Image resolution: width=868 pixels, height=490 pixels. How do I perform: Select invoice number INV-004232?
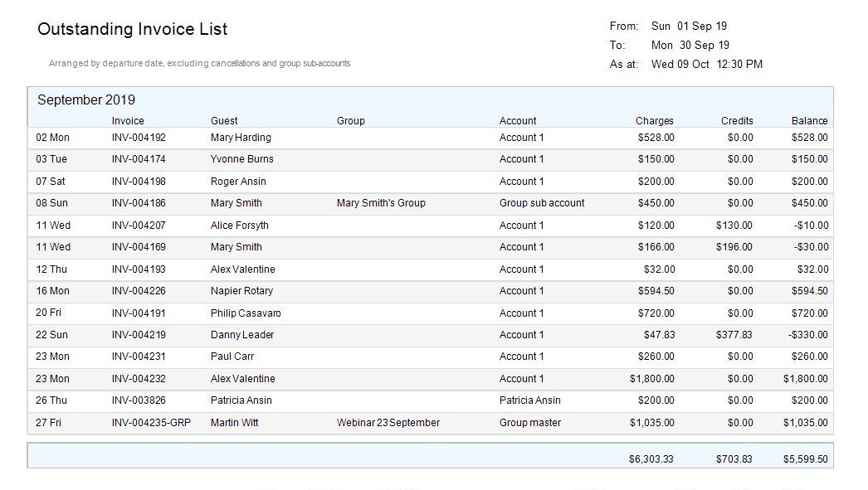pos(139,379)
